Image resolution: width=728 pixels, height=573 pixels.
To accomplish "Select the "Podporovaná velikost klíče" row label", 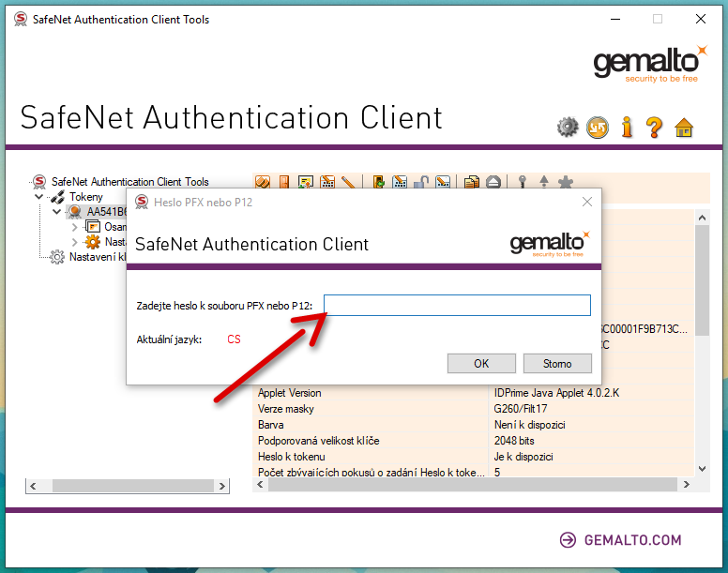I will tap(319, 441).
